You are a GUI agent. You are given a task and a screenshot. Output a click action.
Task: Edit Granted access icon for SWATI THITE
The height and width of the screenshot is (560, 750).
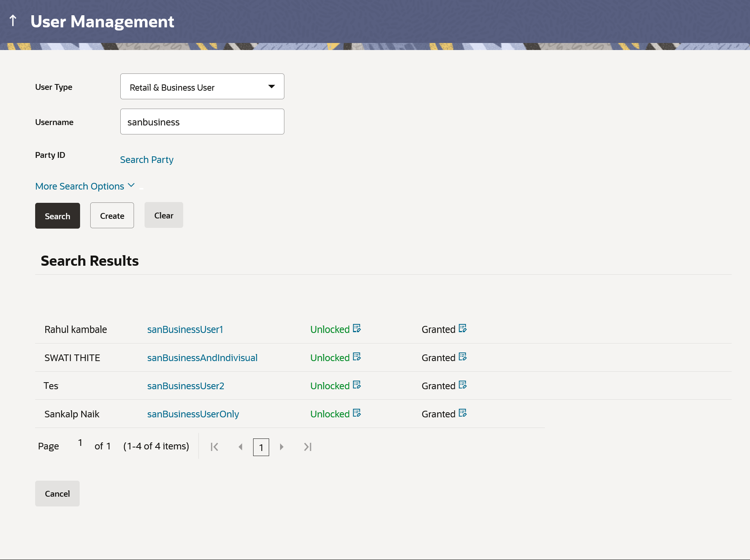(462, 356)
